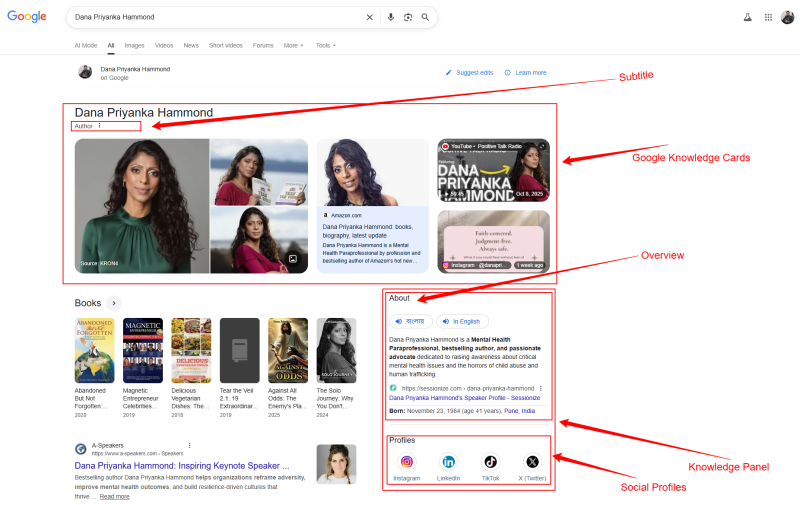
Task: Click Read more in A-Speakers snippet
Action: (114, 497)
